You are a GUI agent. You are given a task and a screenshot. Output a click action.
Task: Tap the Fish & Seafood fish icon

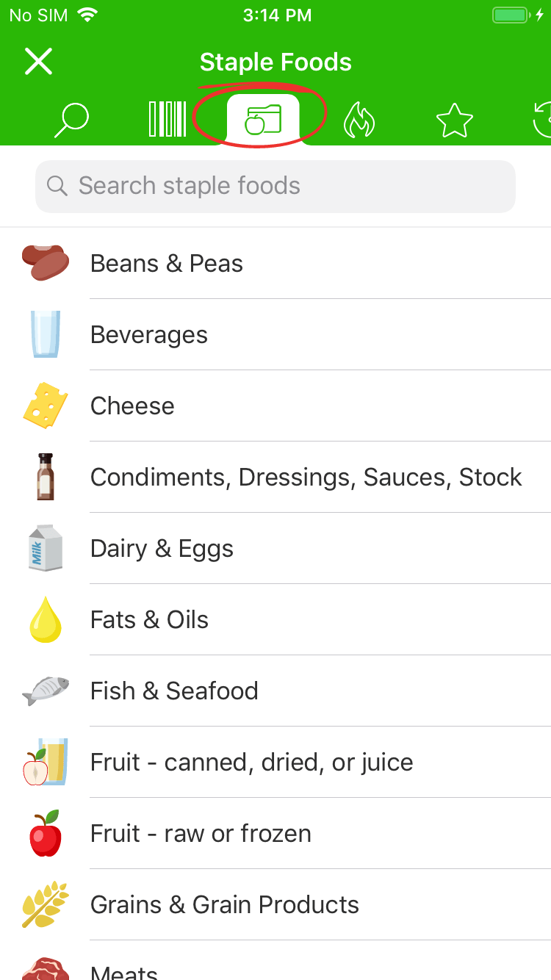pos(46,691)
